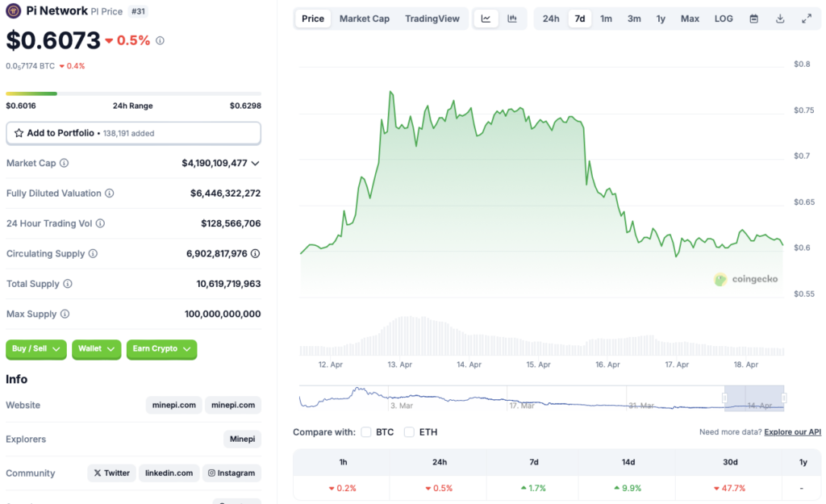Open the Instagram community link

(232, 473)
